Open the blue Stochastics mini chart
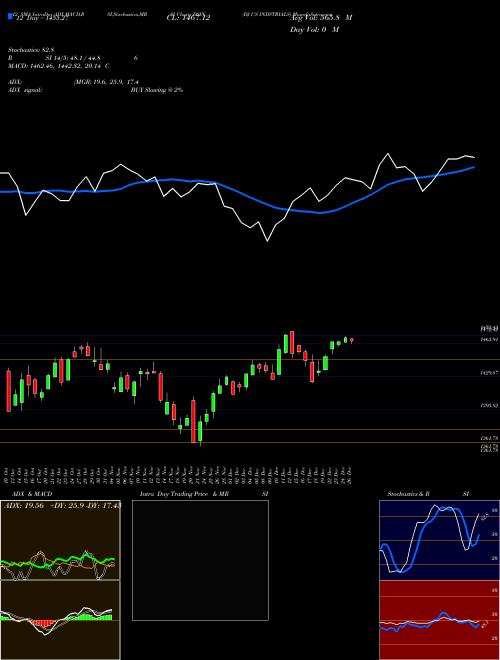Viewport: 500px width, 660px height. coord(439,540)
